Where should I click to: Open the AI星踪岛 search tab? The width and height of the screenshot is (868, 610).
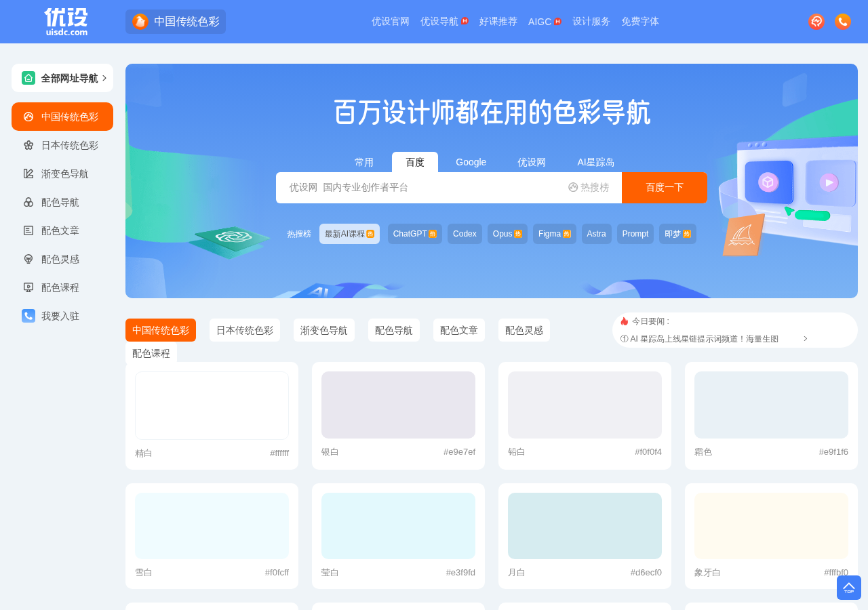[596, 162]
